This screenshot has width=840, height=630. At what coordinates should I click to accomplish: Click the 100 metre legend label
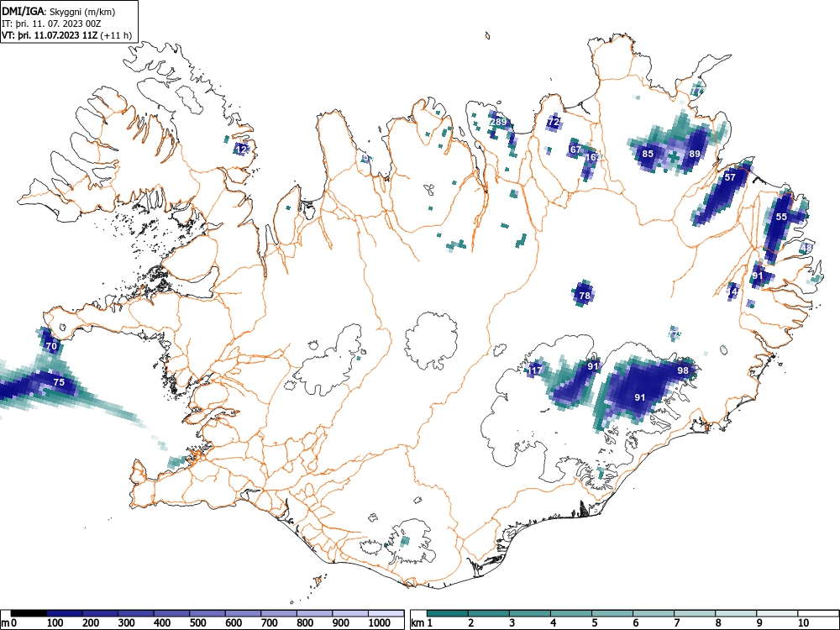click(x=55, y=623)
